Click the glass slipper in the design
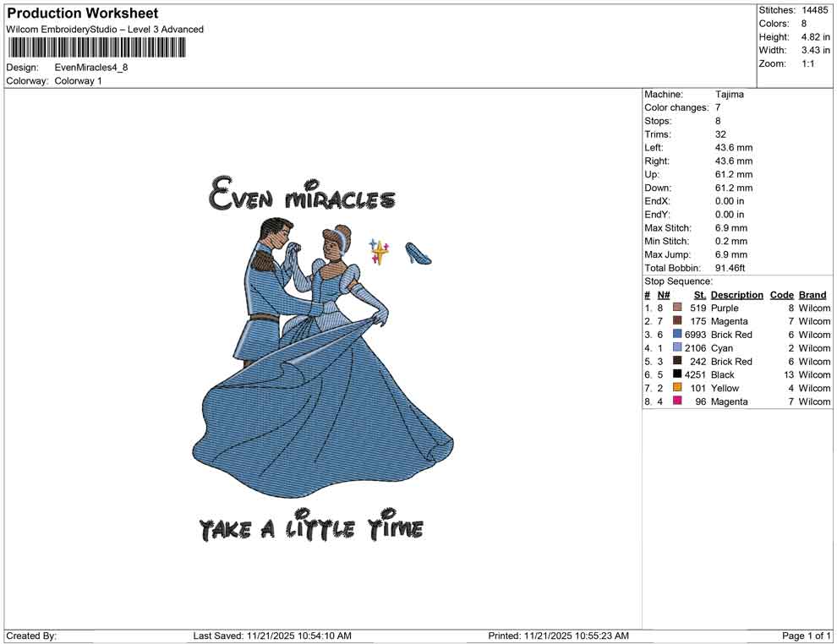The height and width of the screenshot is (644, 837). click(x=418, y=253)
